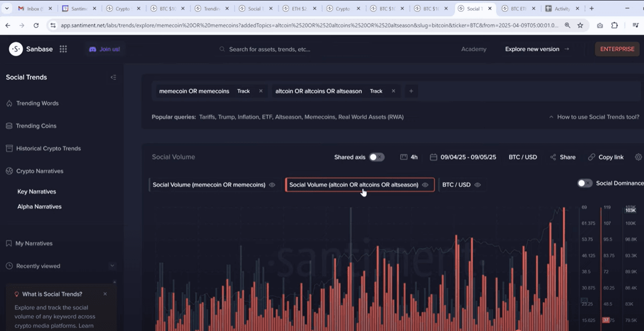Click the ENTERPRISE button
Image resolution: width=644 pixels, height=331 pixels.
[x=617, y=49]
